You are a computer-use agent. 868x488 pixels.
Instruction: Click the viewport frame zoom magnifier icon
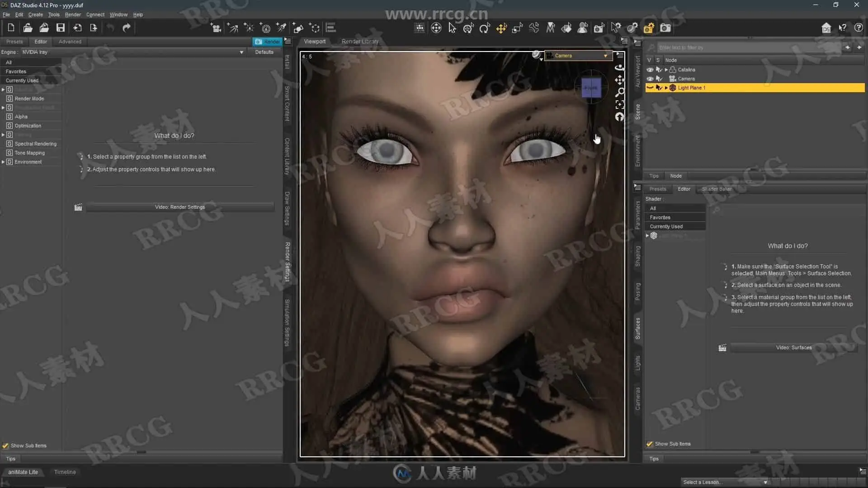pyautogui.click(x=620, y=92)
